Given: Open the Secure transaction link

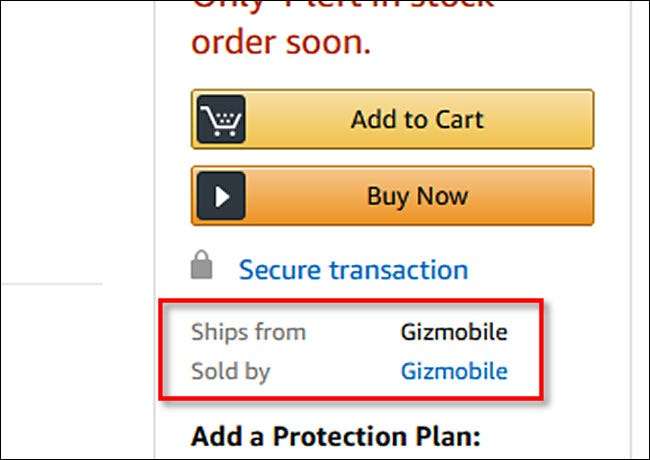Looking at the screenshot, I should tap(353, 269).
